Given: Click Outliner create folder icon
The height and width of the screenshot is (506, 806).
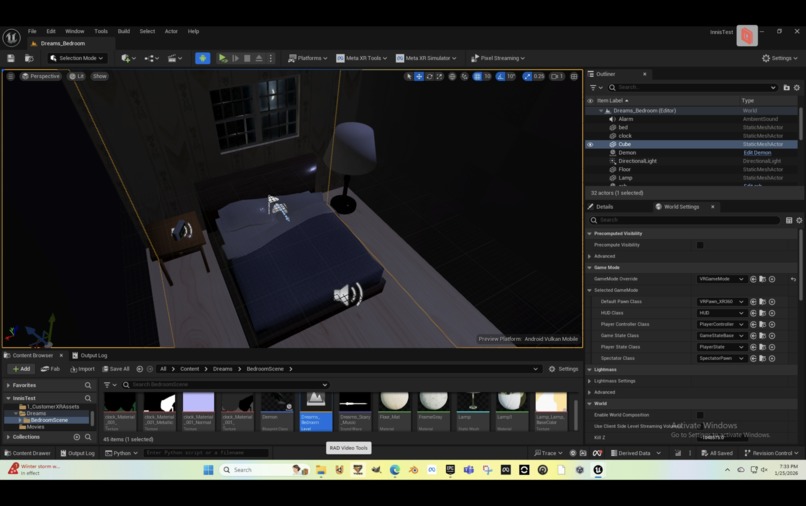Looking at the screenshot, I should [x=786, y=87].
